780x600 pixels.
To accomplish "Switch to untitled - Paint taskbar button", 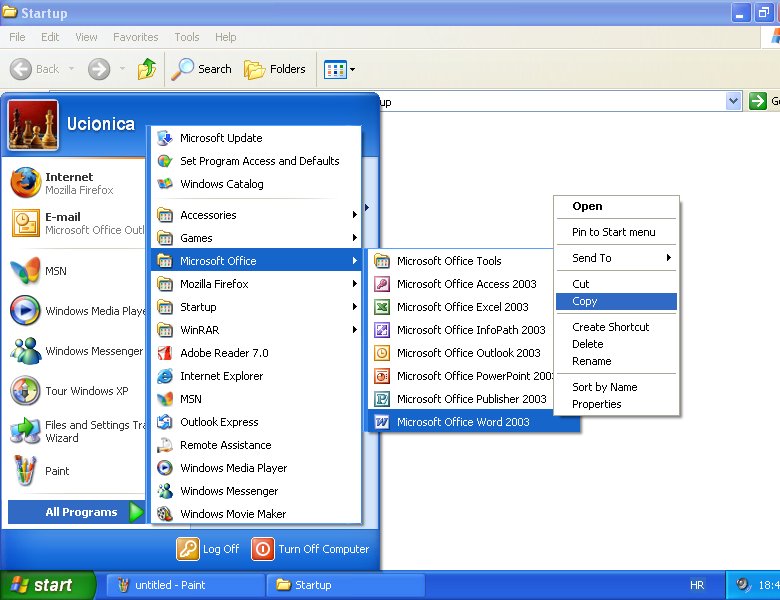I will tap(185, 585).
